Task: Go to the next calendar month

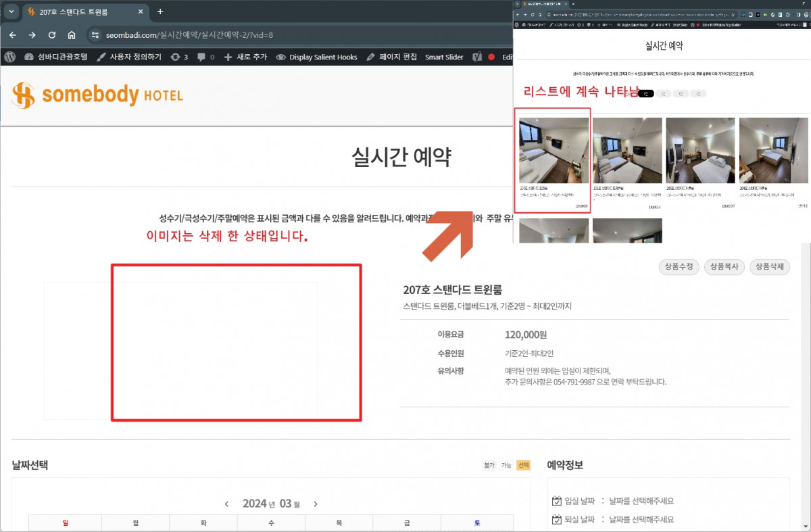Action: click(x=315, y=504)
